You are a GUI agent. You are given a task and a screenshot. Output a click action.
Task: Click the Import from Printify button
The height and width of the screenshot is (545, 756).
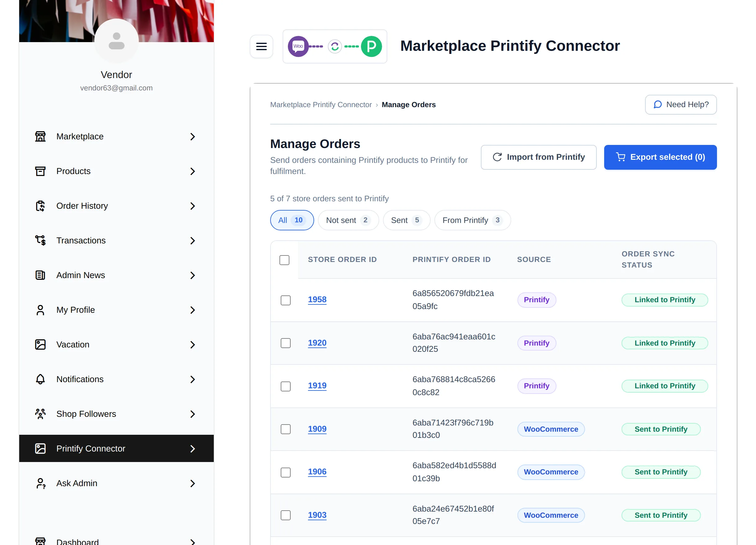[538, 157]
